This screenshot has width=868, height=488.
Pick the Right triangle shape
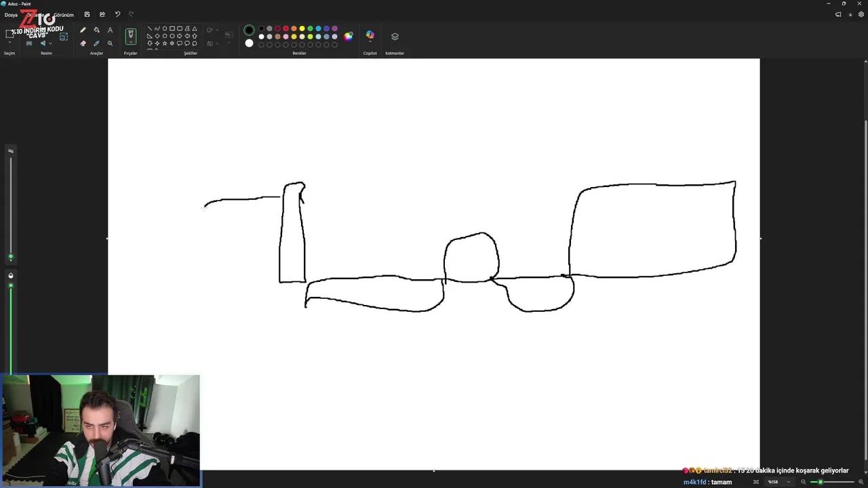click(149, 36)
